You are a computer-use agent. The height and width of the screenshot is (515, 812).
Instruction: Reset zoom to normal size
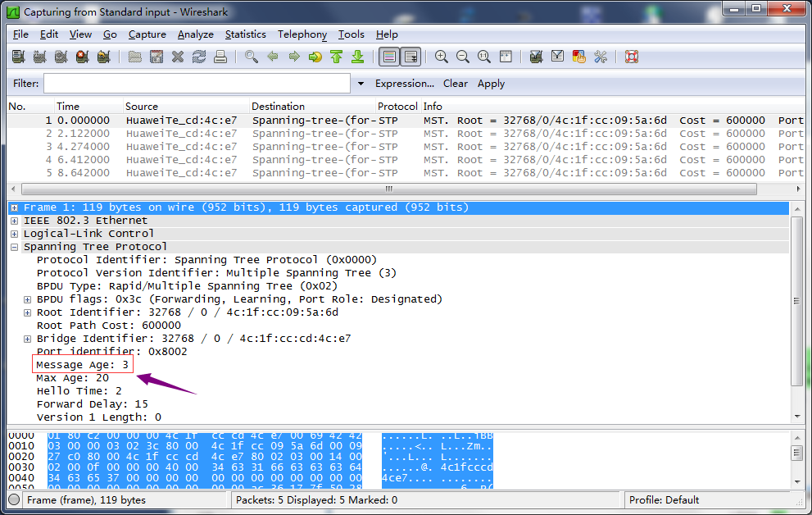484,57
